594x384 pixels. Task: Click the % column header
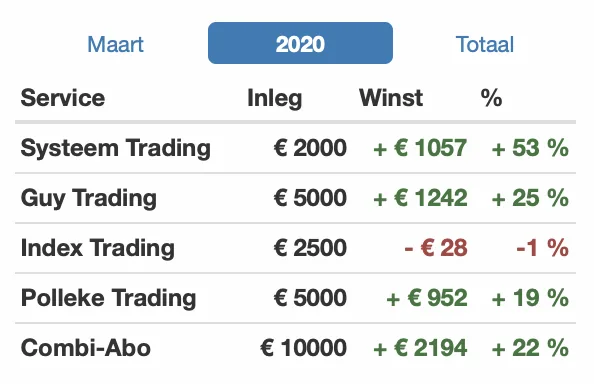491,98
